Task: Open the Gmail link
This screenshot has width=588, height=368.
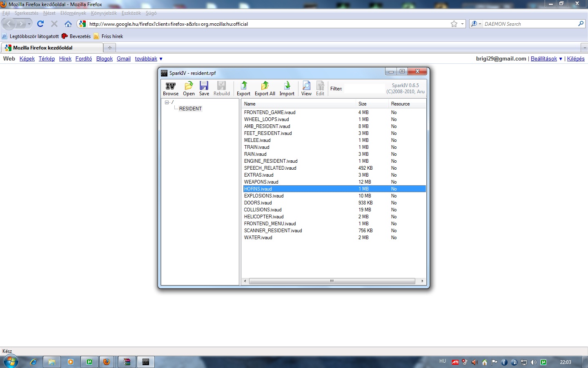Action: click(x=124, y=59)
